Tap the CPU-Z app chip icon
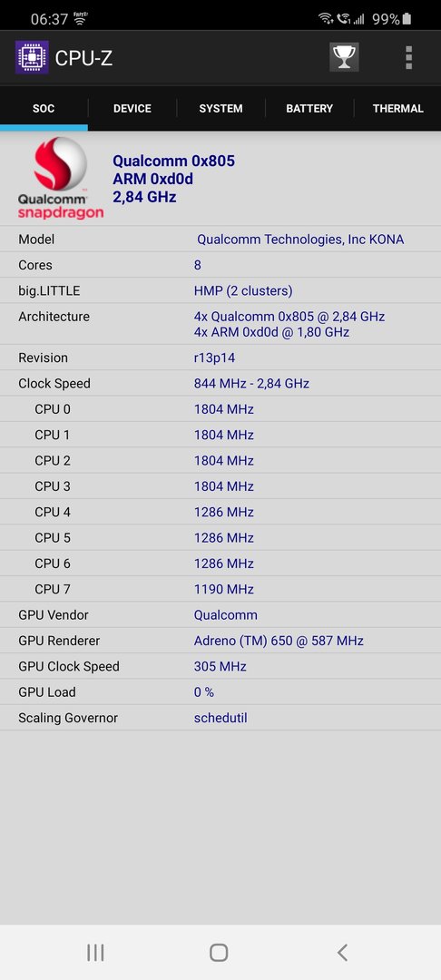 click(32, 57)
